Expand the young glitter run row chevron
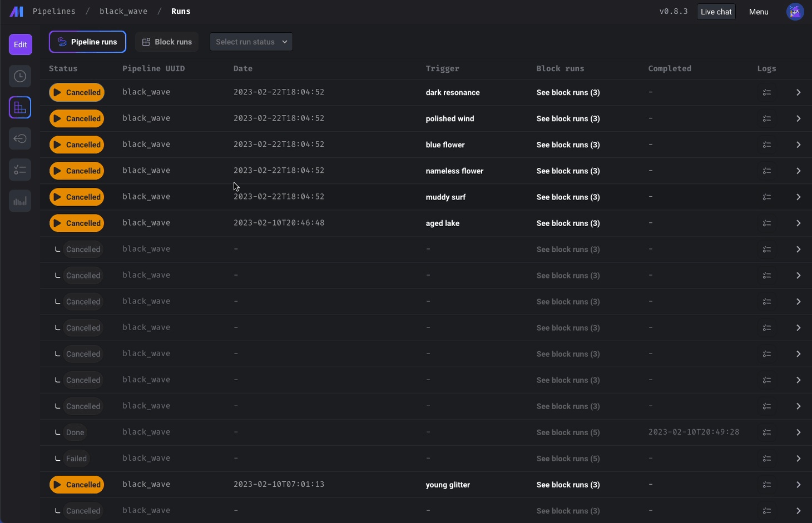The height and width of the screenshot is (523, 812). (798, 485)
